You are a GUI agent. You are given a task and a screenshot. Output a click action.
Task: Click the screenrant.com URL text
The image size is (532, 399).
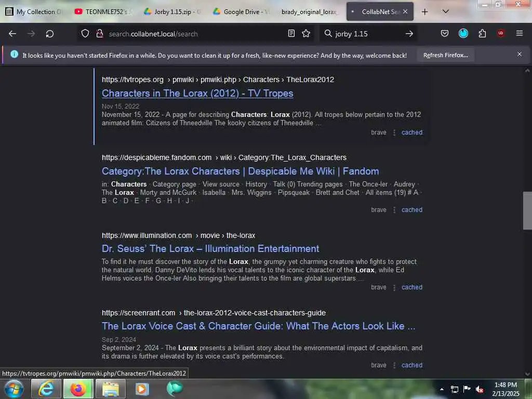138,313
